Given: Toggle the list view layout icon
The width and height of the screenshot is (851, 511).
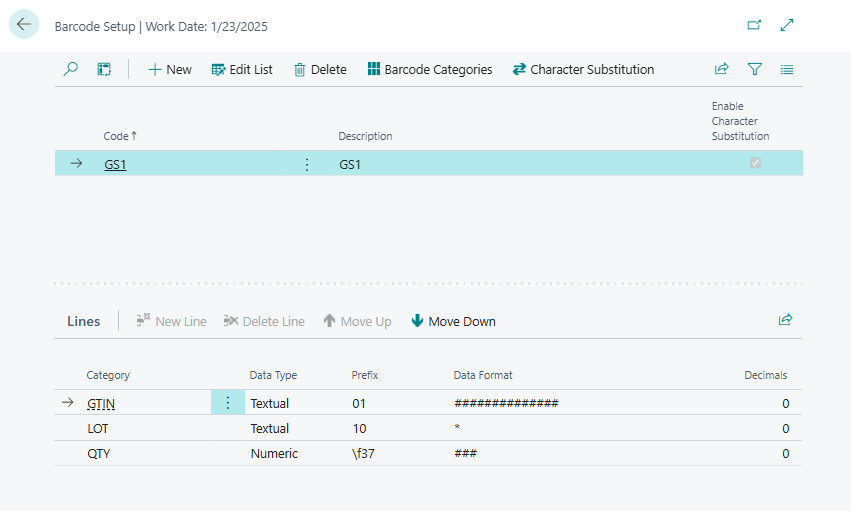Looking at the screenshot, I should click(x=787, y=69).
